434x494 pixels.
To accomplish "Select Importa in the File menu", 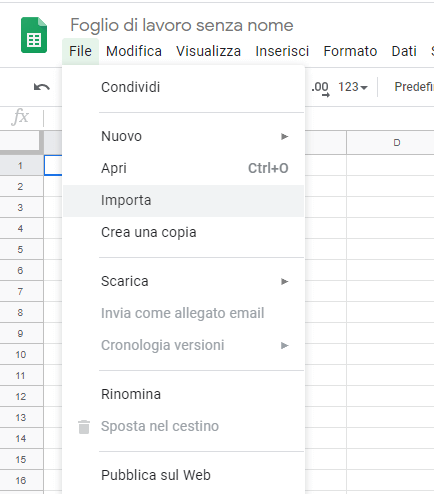I will pyautogui.click(x=183, y=200).
